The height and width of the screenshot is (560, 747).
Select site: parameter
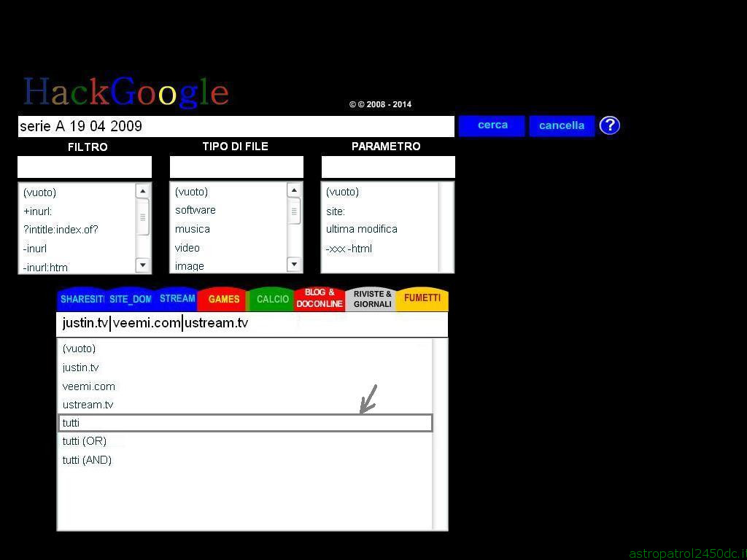(x=336, y=211)
